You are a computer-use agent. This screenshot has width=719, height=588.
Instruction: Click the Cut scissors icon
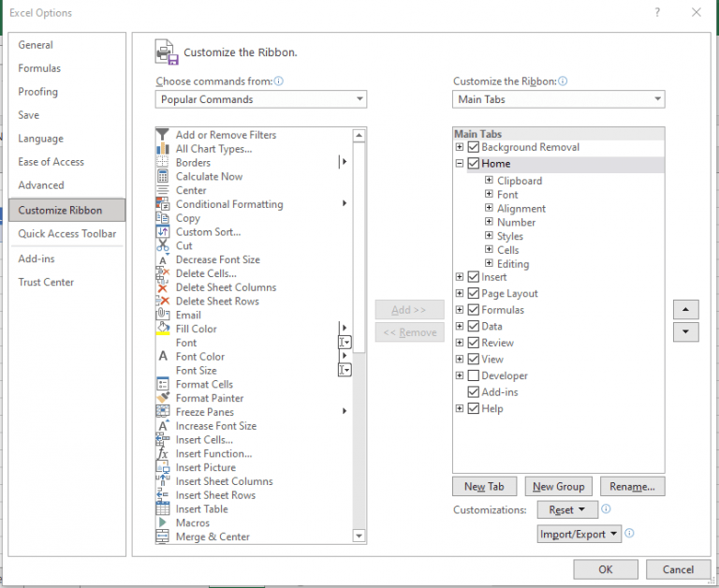pyautogui.click(x=162, y=245)
